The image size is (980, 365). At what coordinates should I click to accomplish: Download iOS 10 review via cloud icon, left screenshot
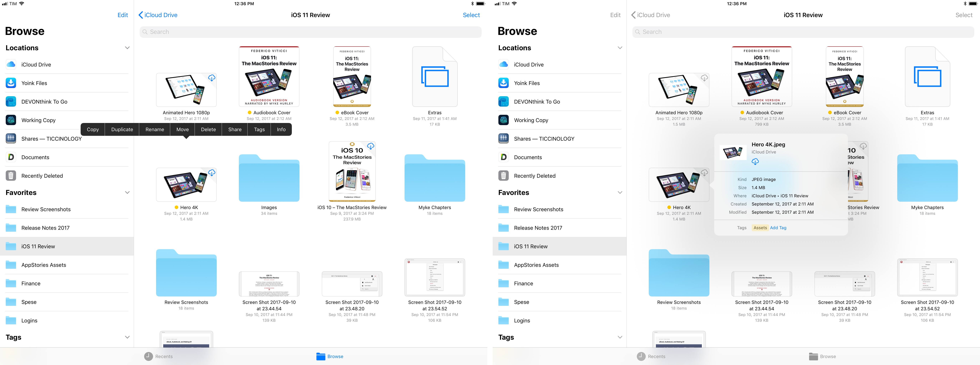tap(370, 146)
